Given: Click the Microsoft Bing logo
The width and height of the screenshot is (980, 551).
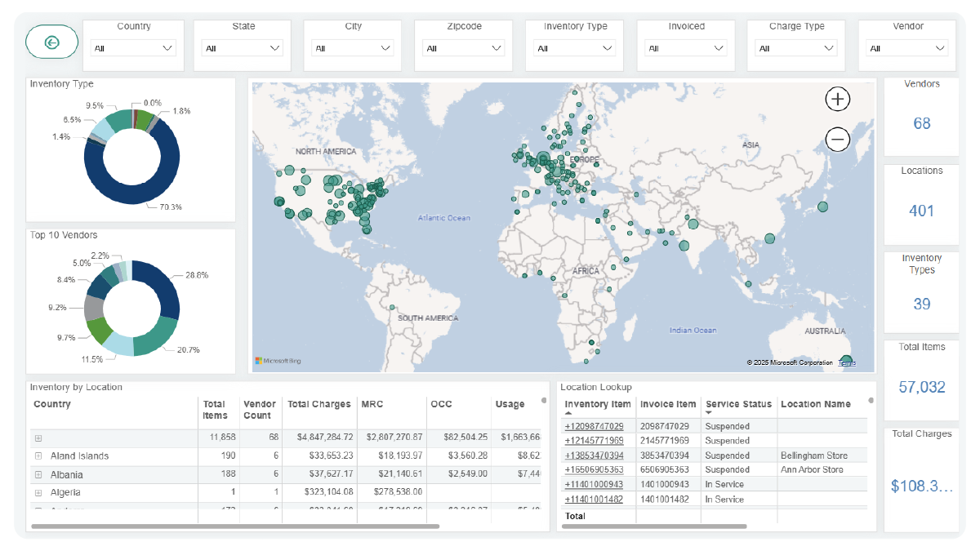Looking at the screenshot, I should point(278,360).
